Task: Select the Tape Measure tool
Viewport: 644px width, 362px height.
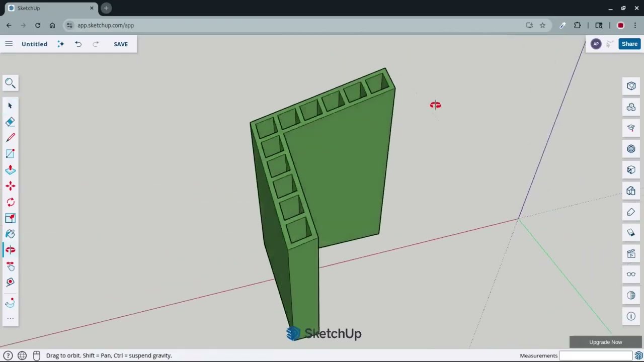Action: coord(10,282)
